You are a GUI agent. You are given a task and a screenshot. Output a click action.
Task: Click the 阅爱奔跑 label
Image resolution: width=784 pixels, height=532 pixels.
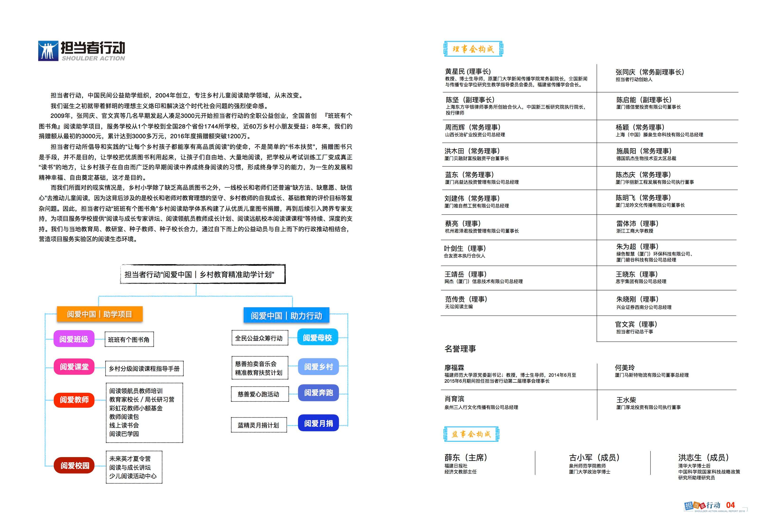[318, 393]
